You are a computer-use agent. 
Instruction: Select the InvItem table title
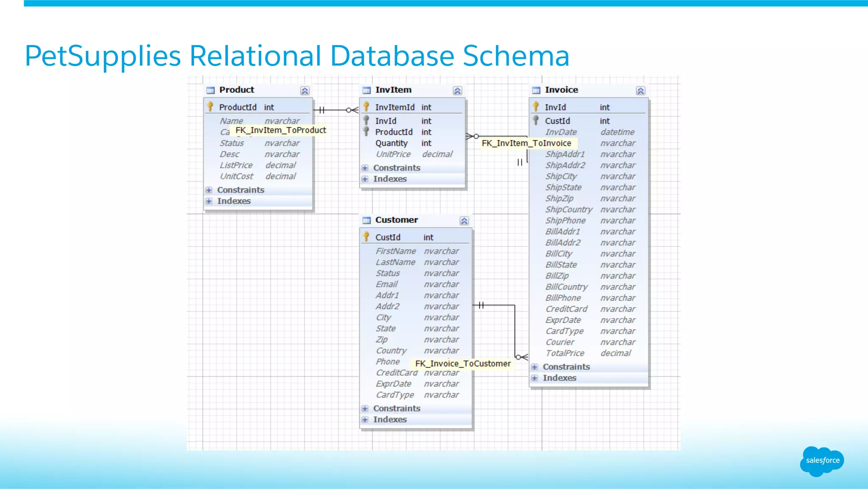pyautogui.click(x=393, y=90)
